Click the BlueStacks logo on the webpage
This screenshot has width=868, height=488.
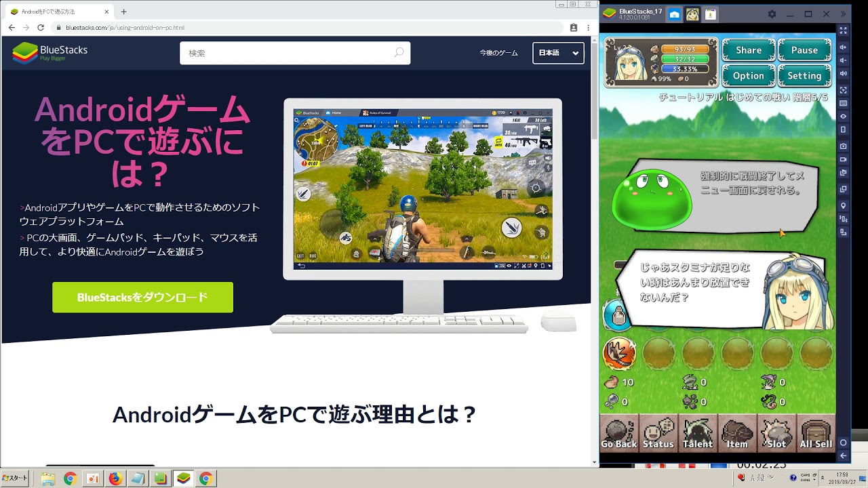(x=50, y=53)
